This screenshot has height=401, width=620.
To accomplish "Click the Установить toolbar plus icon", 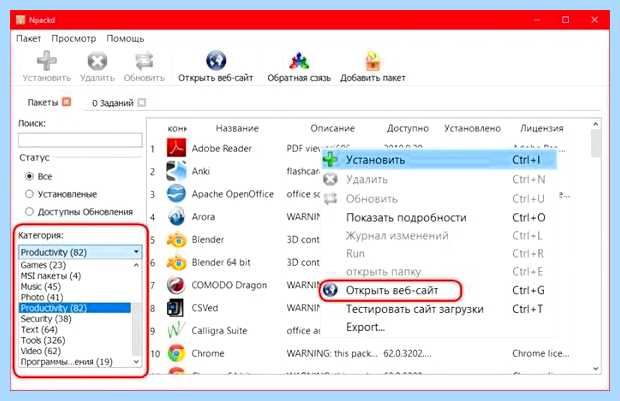I will [x=47, y=61].
